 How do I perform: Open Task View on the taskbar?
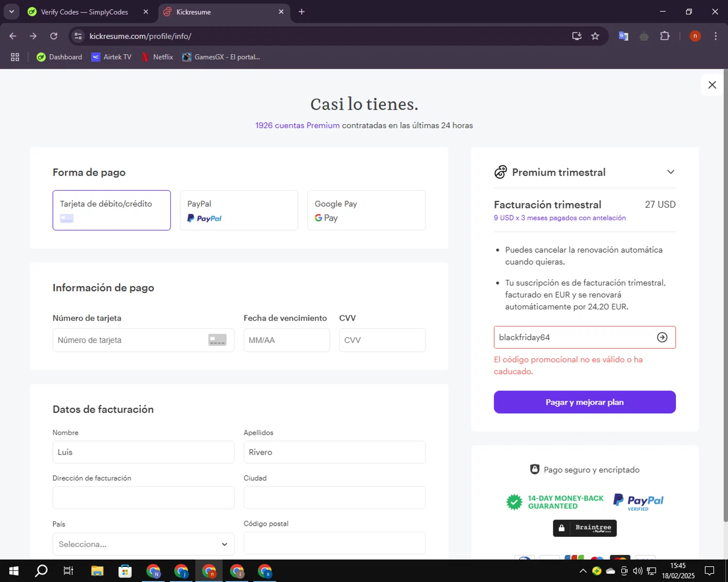[68, 571]
